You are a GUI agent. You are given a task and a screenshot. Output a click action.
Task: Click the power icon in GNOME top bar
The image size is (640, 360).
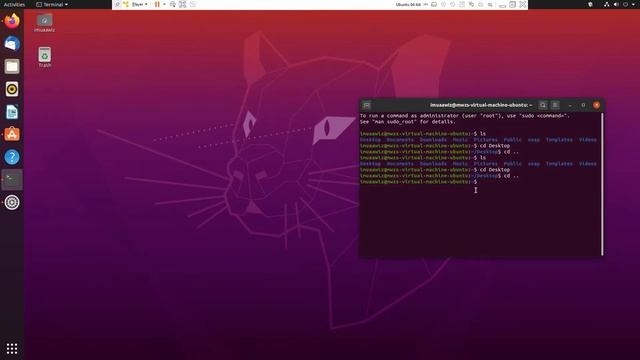click(626, 4)
